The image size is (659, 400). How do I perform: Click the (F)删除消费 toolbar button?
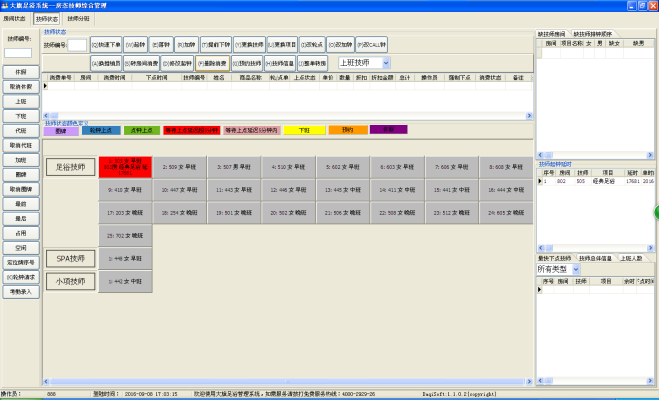[x=213, y=62]
